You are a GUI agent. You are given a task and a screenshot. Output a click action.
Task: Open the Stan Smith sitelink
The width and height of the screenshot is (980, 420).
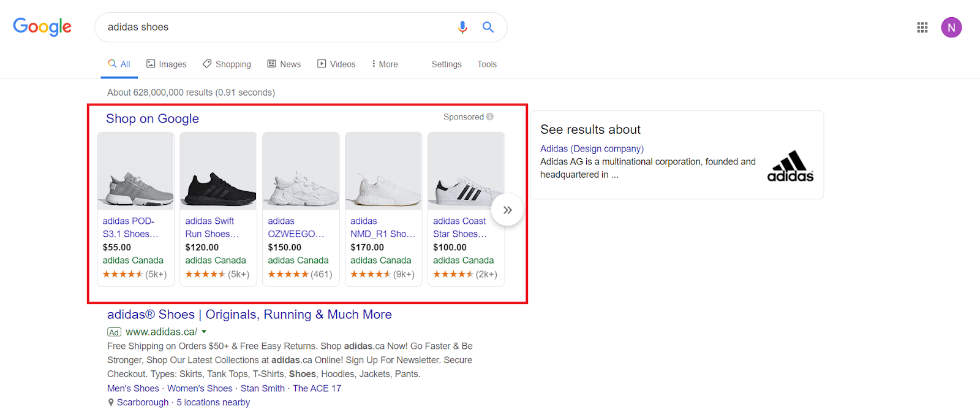click(x=263, y=388)
